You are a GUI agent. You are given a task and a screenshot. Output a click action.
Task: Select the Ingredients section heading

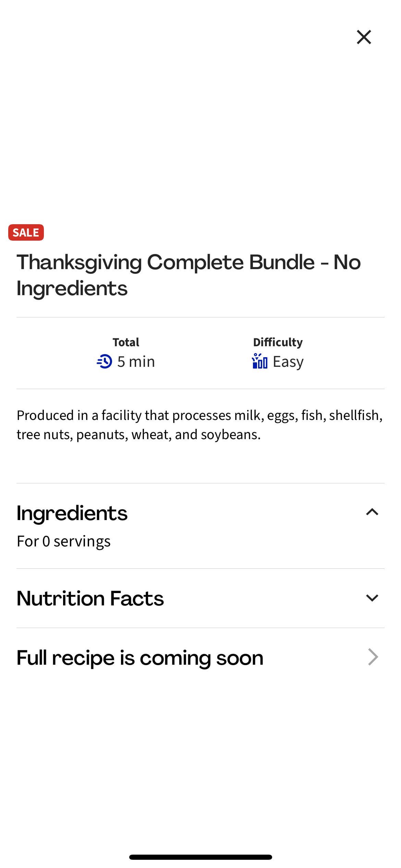coord(72,513)
